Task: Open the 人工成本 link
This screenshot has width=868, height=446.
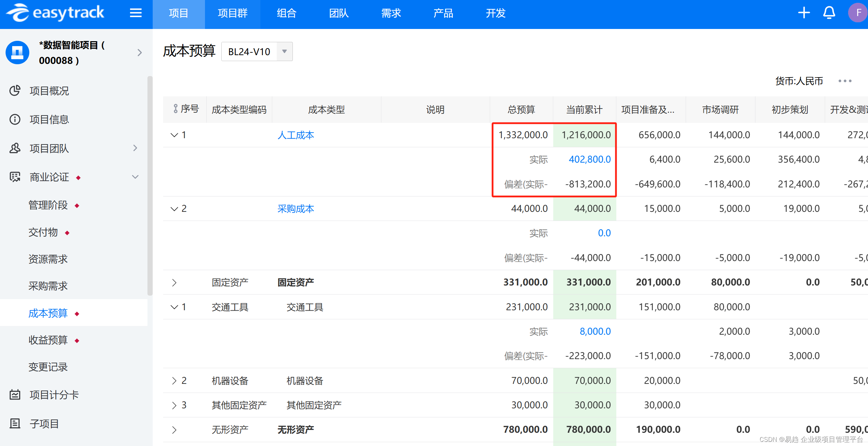Action: click(296, 135)
